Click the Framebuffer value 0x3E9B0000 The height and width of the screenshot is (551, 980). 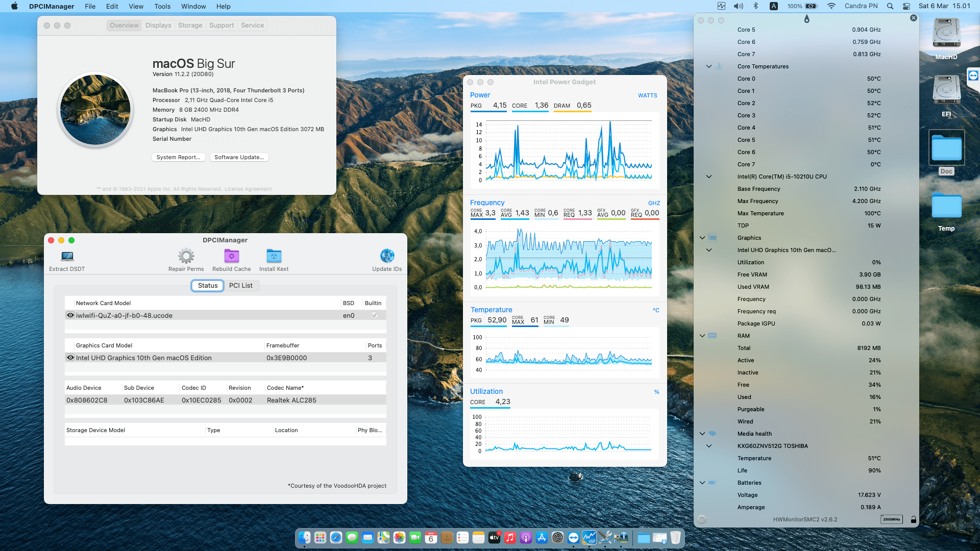(x=286, y=358)
